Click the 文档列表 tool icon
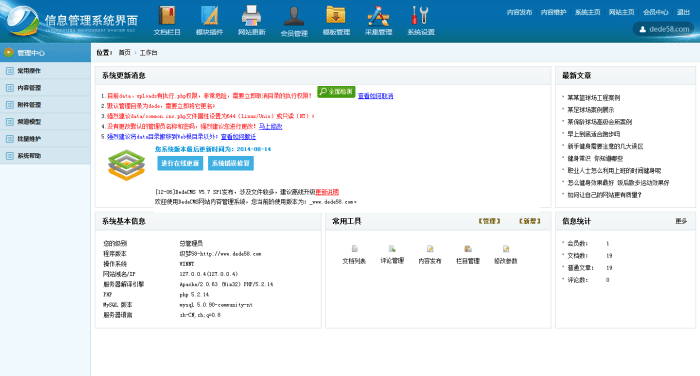Image resolution: width=700 pixels, height=376 pixels. tap(354, 249)
